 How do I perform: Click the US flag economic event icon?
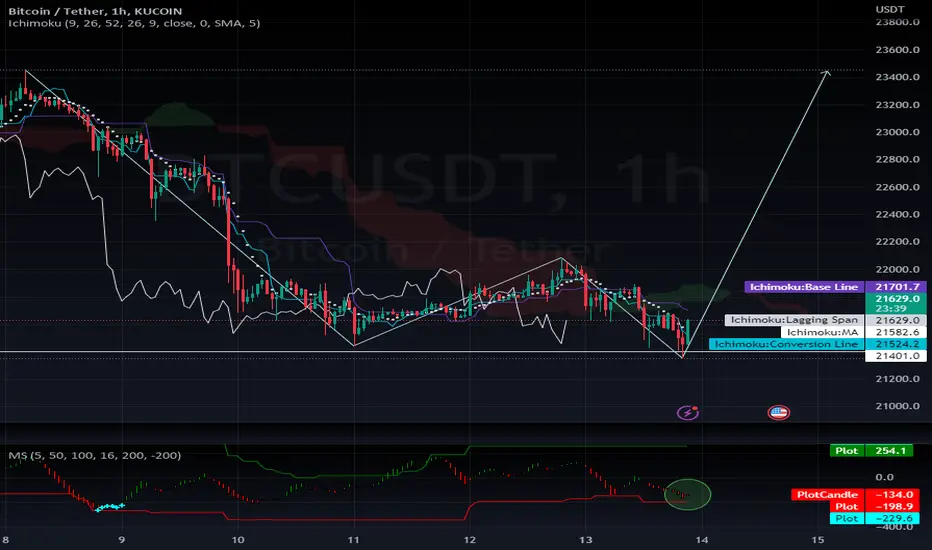tap(778, 412)
